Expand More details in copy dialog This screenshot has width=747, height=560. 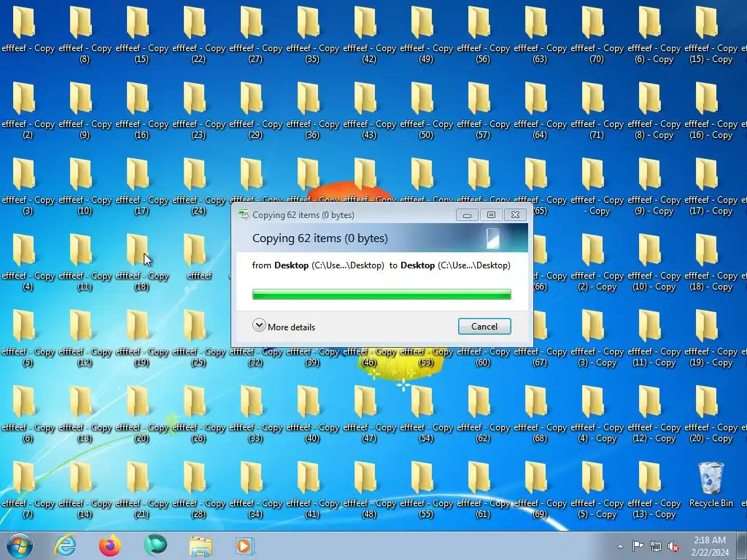pos(284,326)
